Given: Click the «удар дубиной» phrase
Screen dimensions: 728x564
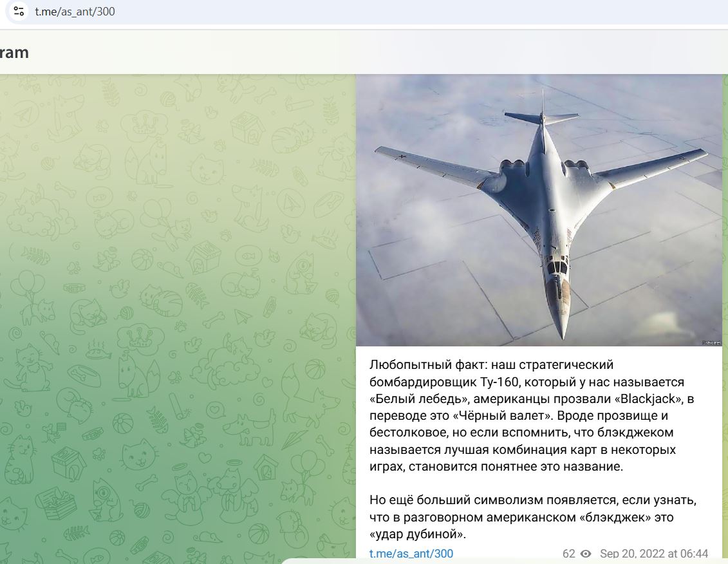Looking at the screenshot, I should point(416,534).
